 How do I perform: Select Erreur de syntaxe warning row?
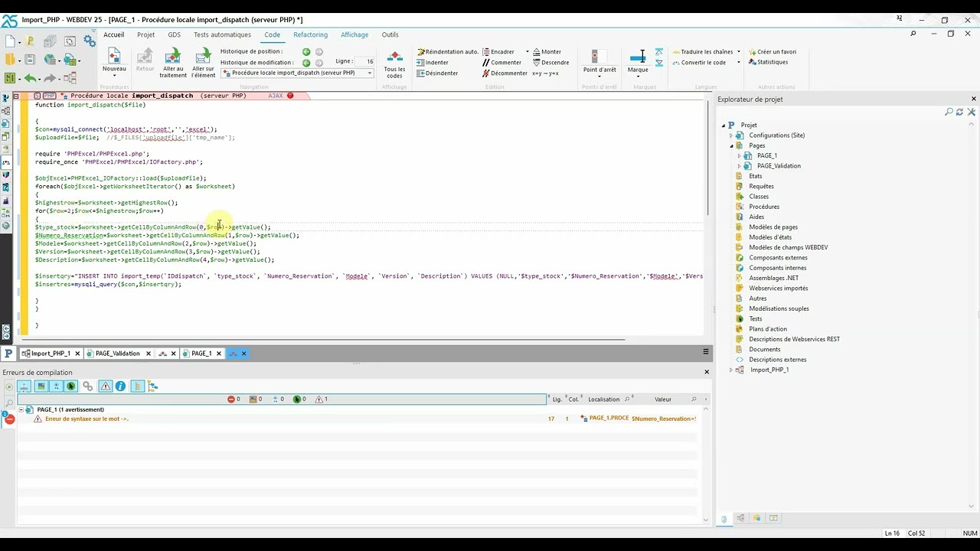point(358,419)
